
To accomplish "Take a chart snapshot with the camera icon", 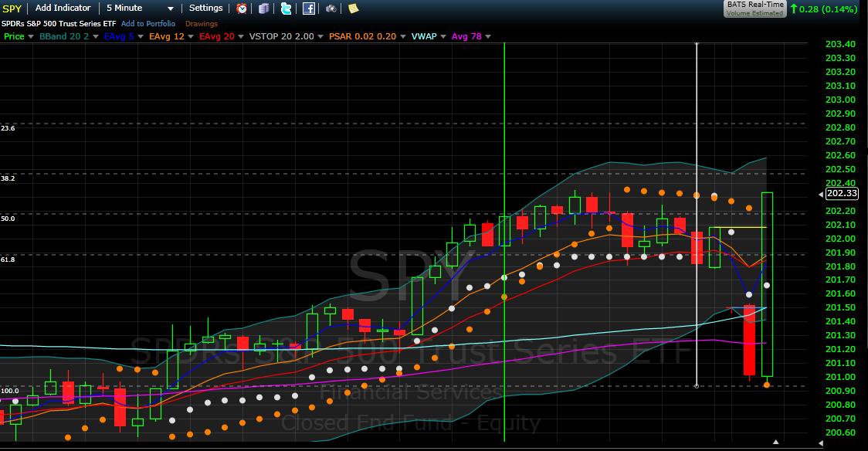I will click(x=331, y=8).
